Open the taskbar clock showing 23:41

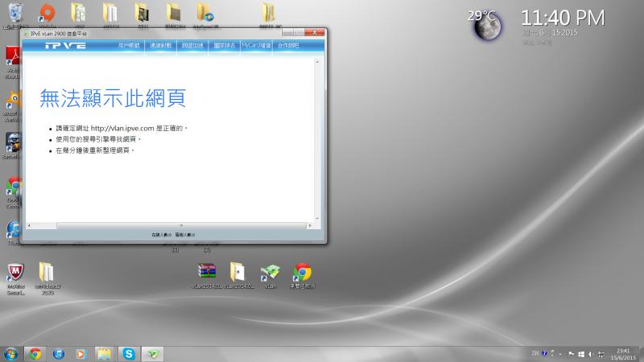pos(623,354)
